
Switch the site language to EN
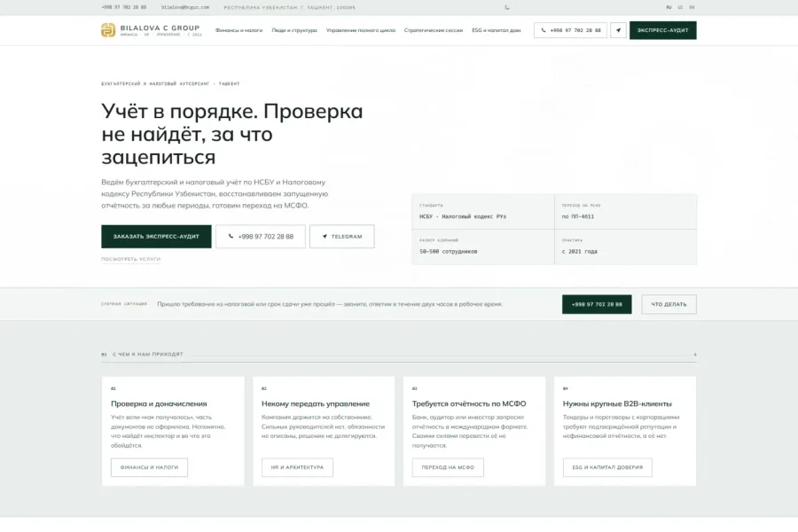pyautogui.click(x=692, y=8)
